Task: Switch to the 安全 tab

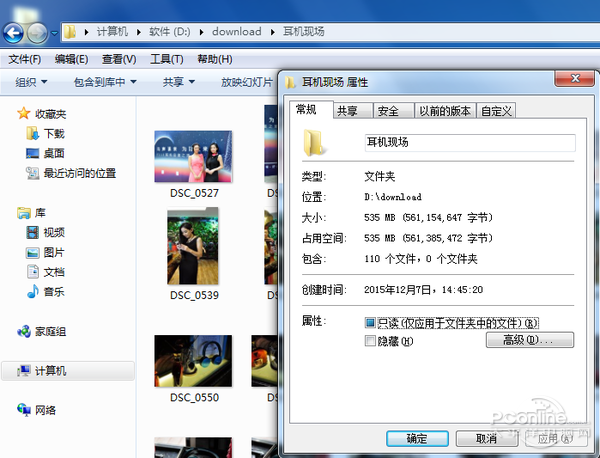Action: click(393, 111)
